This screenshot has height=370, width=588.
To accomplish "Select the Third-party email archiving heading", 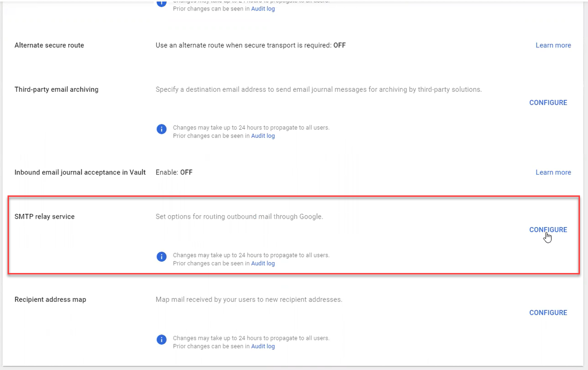I will (56, 89).
